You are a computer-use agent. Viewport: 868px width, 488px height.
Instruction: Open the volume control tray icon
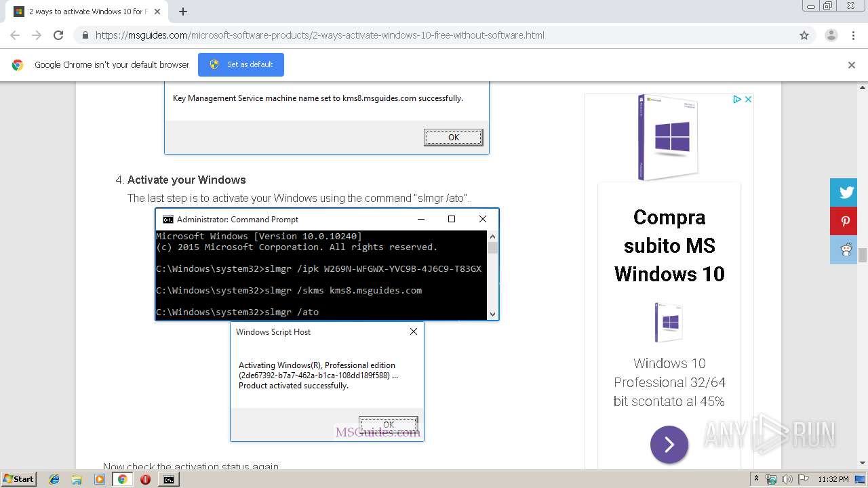pos(787,479)
